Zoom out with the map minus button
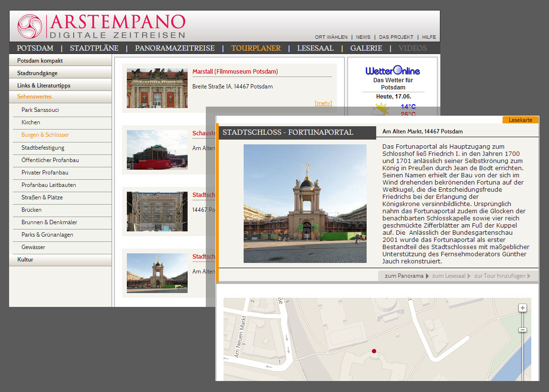The height and width of the screenshot is (392, 549). [522, 330]
